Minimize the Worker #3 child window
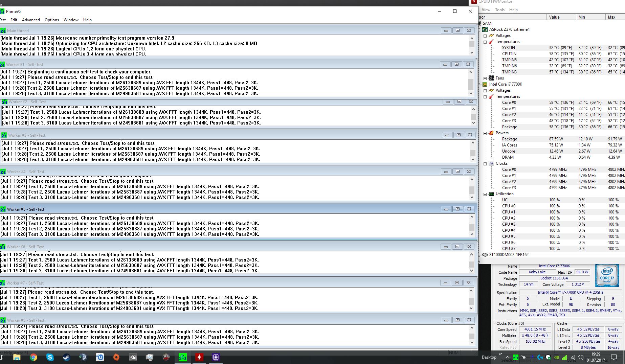 447,135
